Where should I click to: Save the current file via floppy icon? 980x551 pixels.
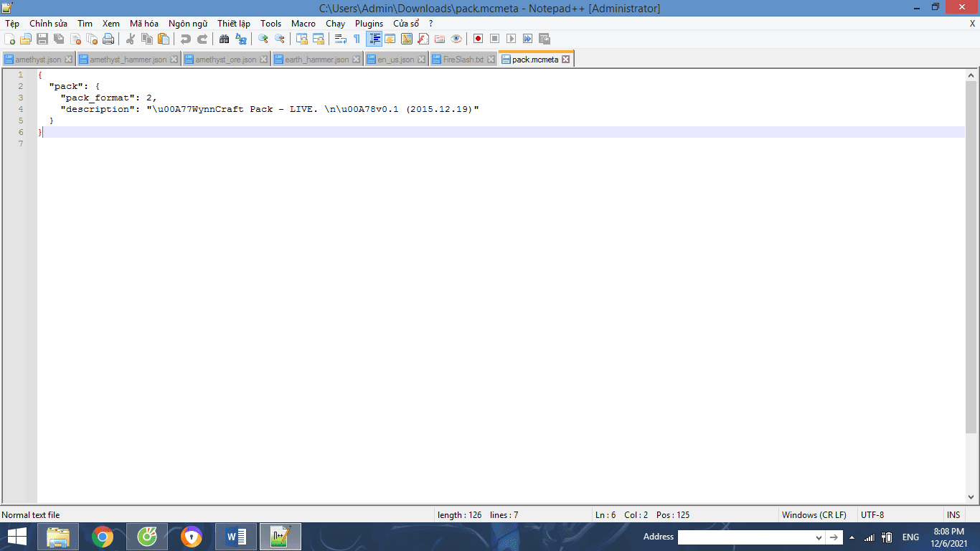coord(42,39)
